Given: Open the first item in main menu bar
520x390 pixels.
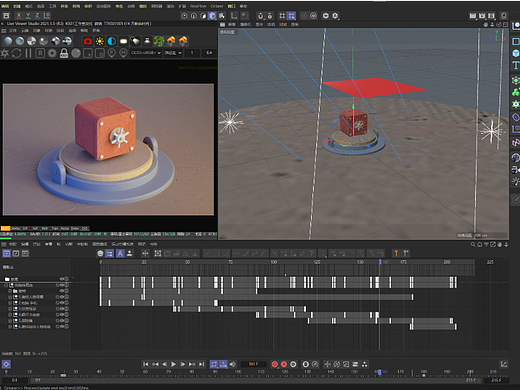Looking at the screenshot, I should [5, 6].
